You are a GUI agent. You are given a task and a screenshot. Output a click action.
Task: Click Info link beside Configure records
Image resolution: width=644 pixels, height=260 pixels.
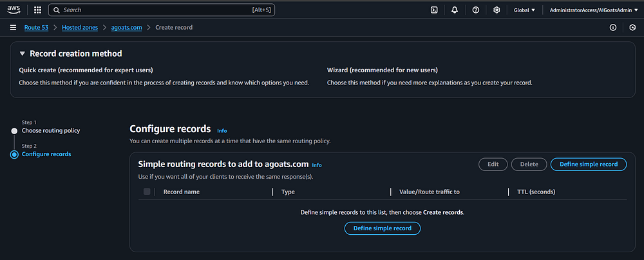point(222,130)
